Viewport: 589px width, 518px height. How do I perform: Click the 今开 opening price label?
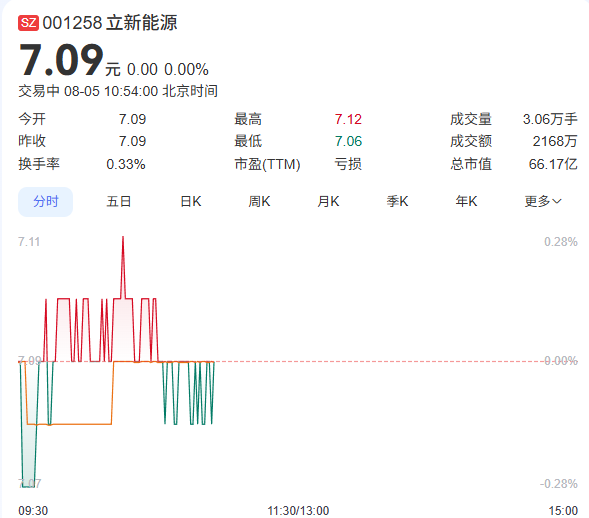coord(32,119)
